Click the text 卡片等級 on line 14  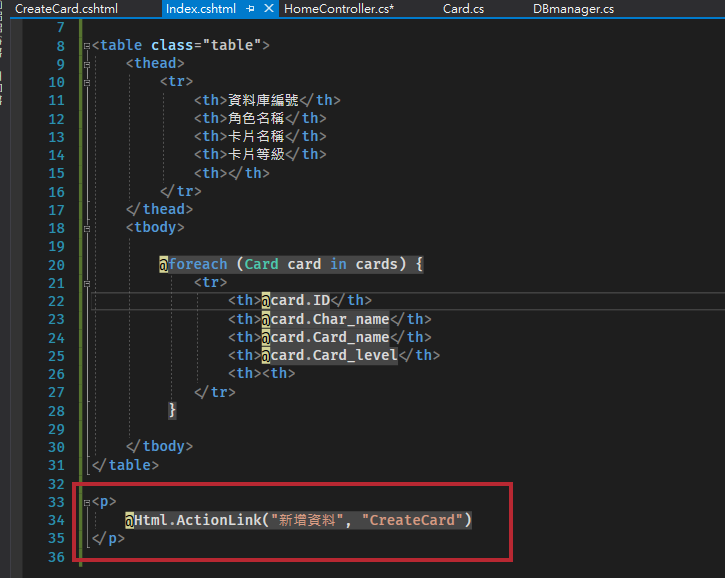[256, 154]
